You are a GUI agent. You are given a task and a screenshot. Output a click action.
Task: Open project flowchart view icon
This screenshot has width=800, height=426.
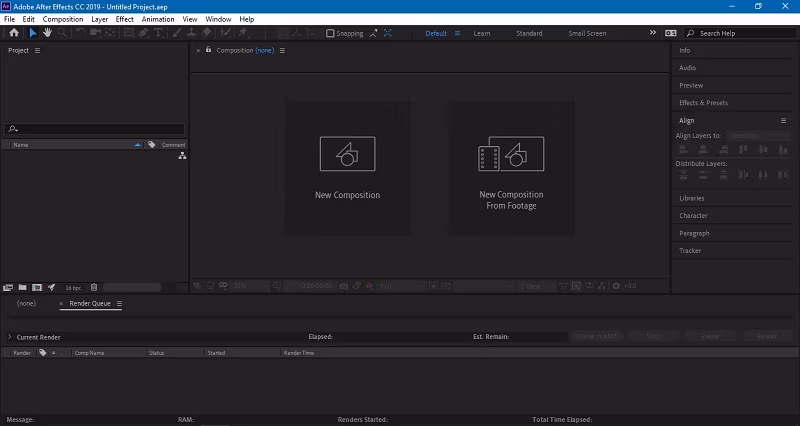182,156
